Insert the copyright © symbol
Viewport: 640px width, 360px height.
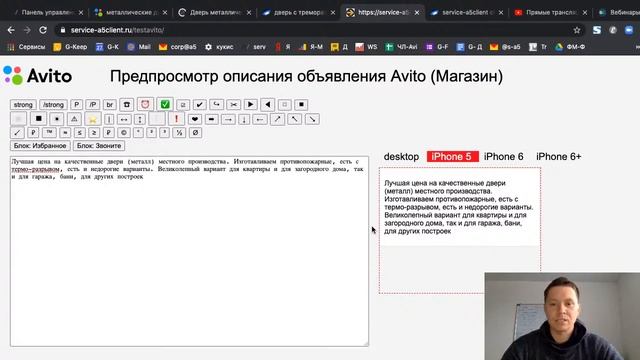pos(124,133)
